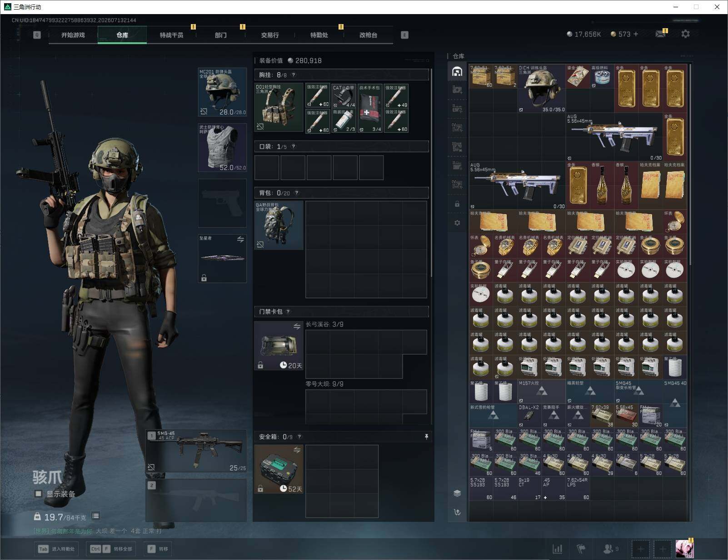
Task: Click the 开始游戏 button
Action: point(73,35)
